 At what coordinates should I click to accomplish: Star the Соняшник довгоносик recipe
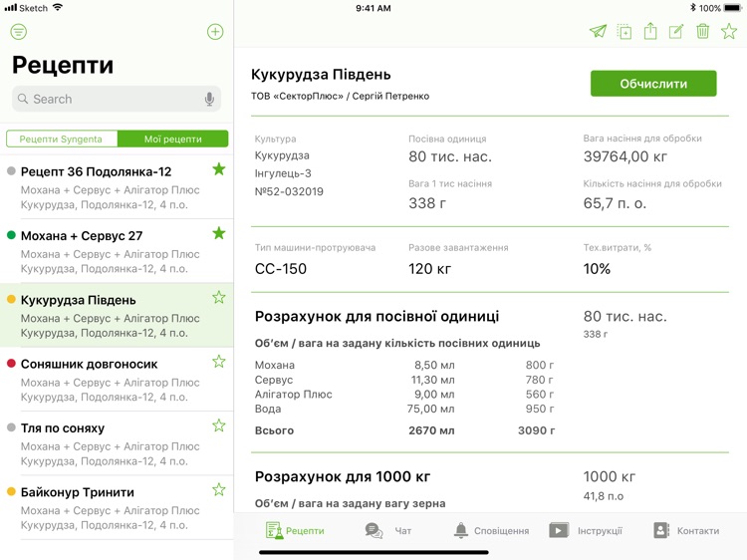click(218, 362)
